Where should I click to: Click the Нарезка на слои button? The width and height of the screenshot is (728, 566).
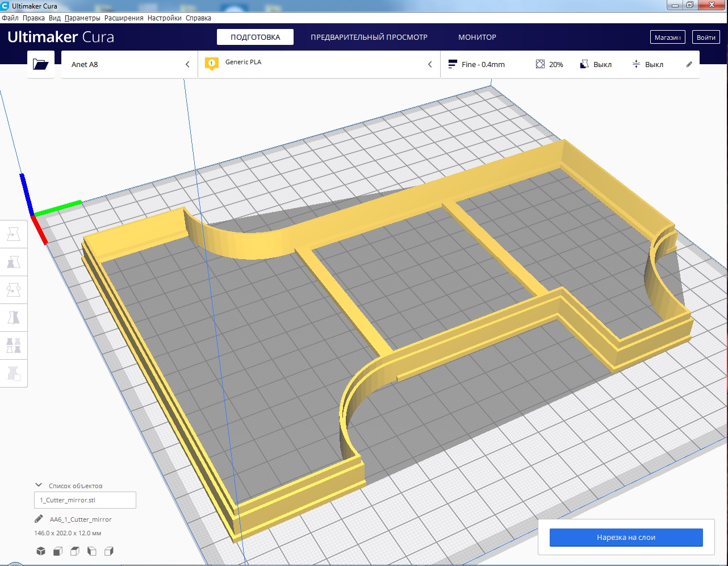point(626,537)
